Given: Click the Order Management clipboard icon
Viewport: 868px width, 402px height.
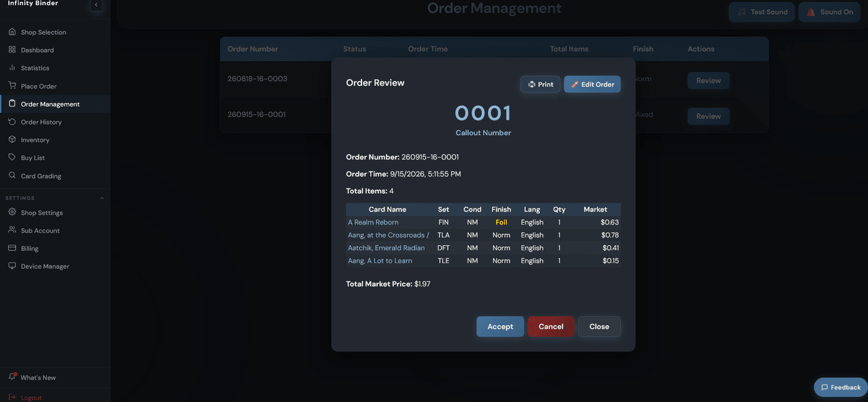Looking at the screenshot, I should (12, 104).
